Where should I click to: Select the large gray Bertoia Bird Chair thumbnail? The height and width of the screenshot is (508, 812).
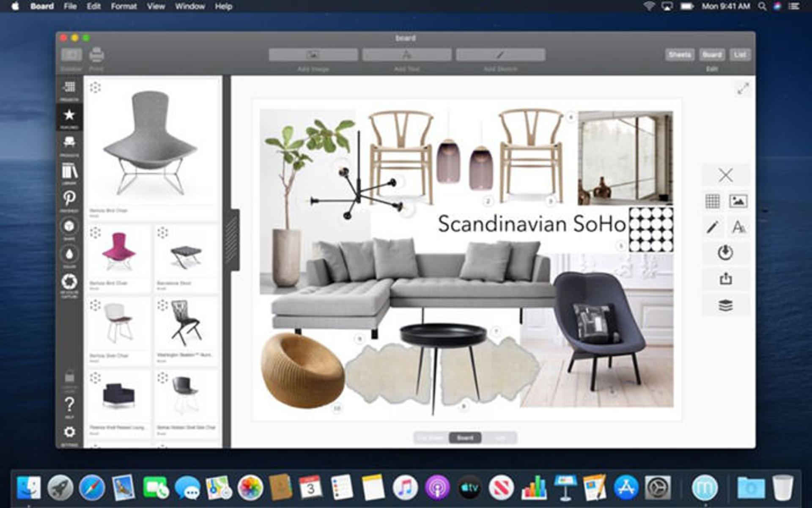point(151,143)
